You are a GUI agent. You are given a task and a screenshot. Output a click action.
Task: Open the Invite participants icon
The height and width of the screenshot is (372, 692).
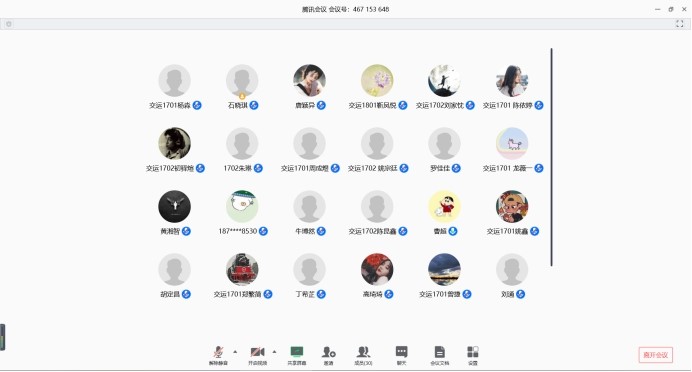point(328,355)
